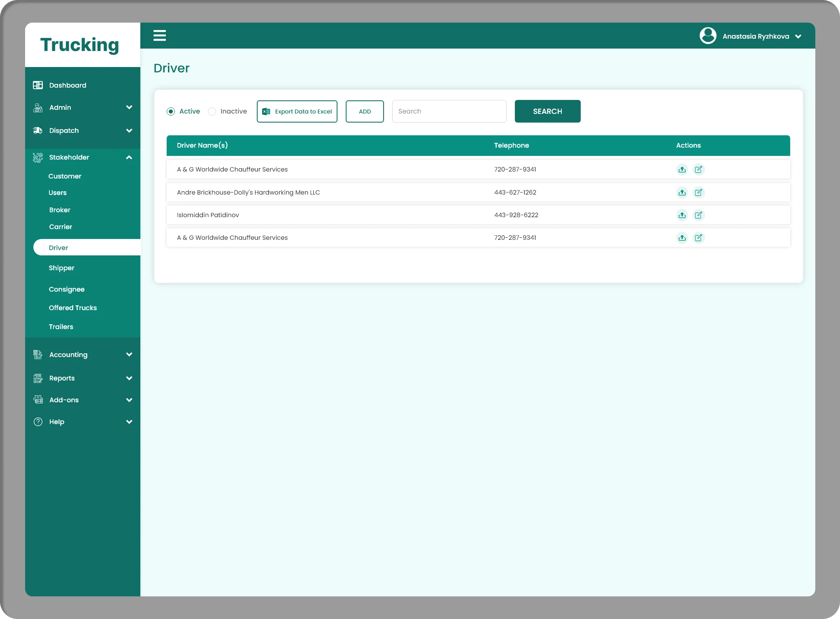Open Carrier under Stakeholder
This screenshot has height=619, width=840.
pos(60,227)
